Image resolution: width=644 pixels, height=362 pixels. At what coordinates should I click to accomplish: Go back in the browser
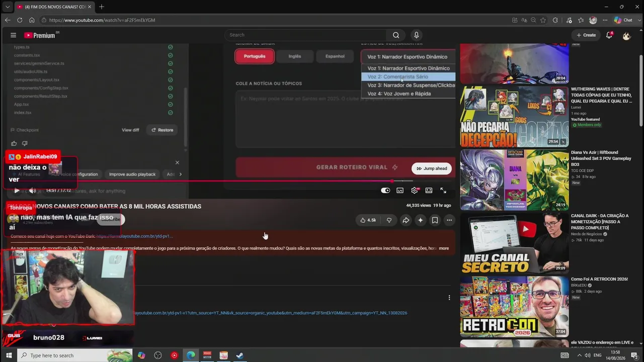click(7, 20)
